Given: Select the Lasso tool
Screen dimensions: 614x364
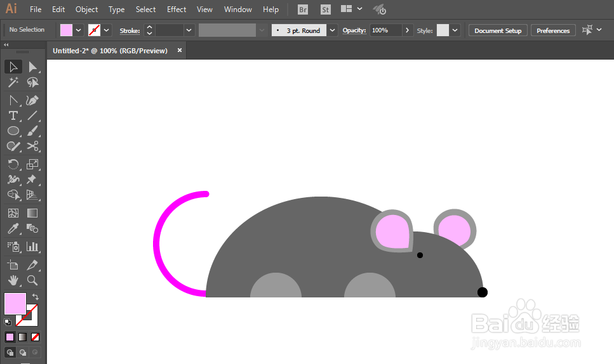Looking at the screenshot, I should [32, 82].
